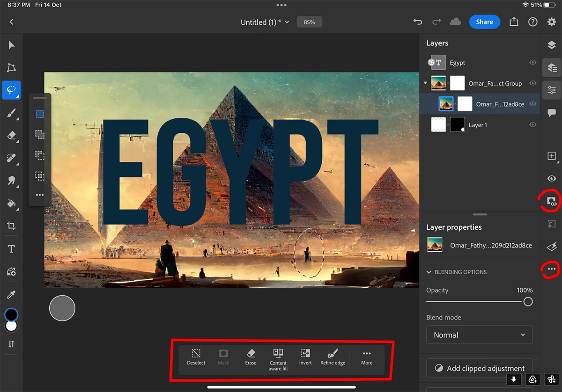Select the Crop tool
The width and height of the screenshot is (562, 392).
pos(11,226)
